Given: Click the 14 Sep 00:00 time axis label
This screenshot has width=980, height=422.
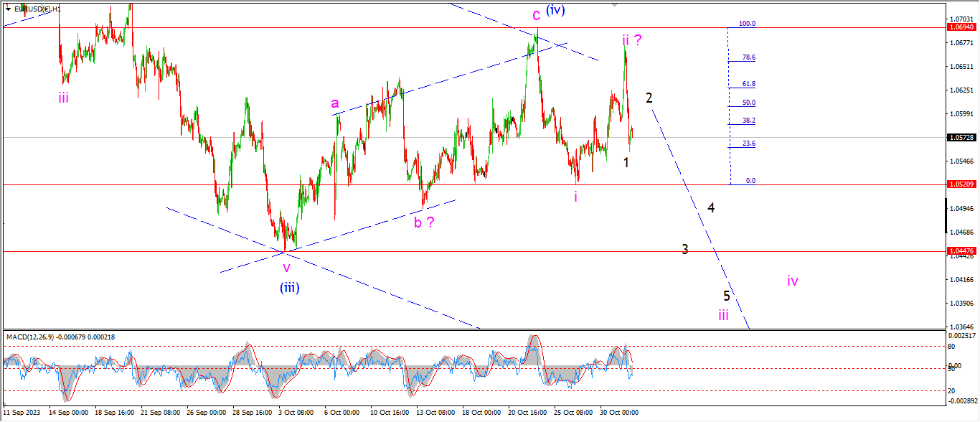Looking at the screenshot, I should tap(68, 413).
